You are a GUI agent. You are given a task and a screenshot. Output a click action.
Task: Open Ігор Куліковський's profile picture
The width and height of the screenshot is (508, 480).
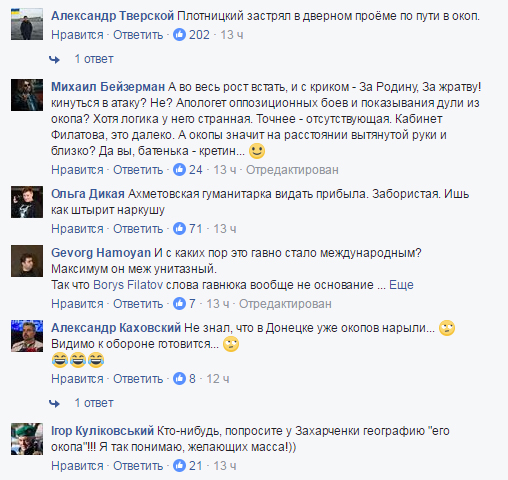tap(27, 439)
